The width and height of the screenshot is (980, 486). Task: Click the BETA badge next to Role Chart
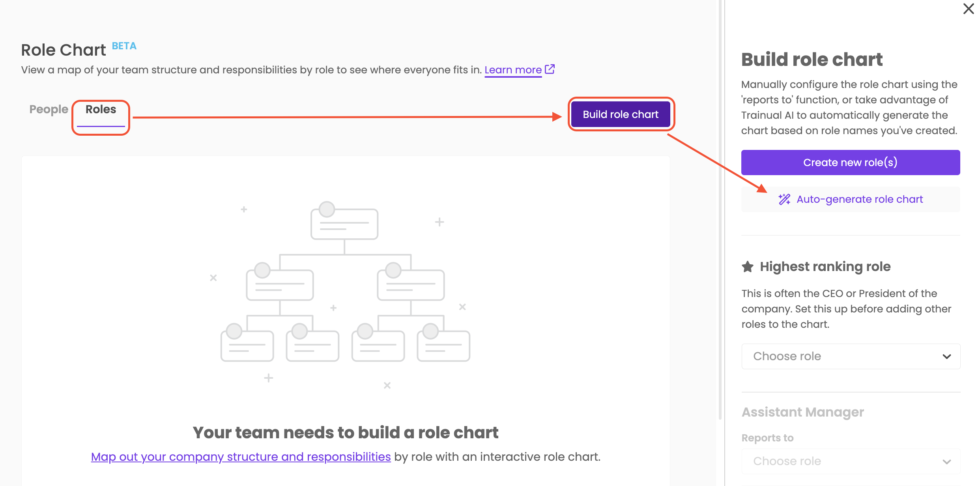coord(124,46)
